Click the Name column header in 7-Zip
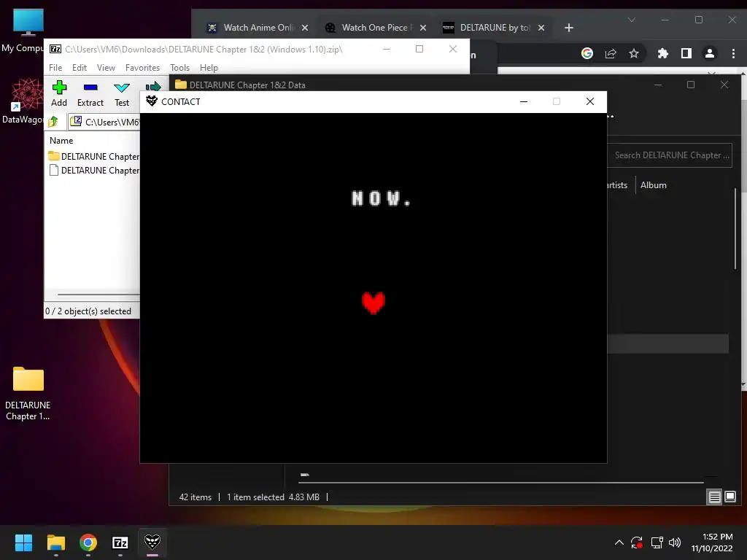Image resolution: width=747 pixels, height=560 pixels. tap(61, 141)
